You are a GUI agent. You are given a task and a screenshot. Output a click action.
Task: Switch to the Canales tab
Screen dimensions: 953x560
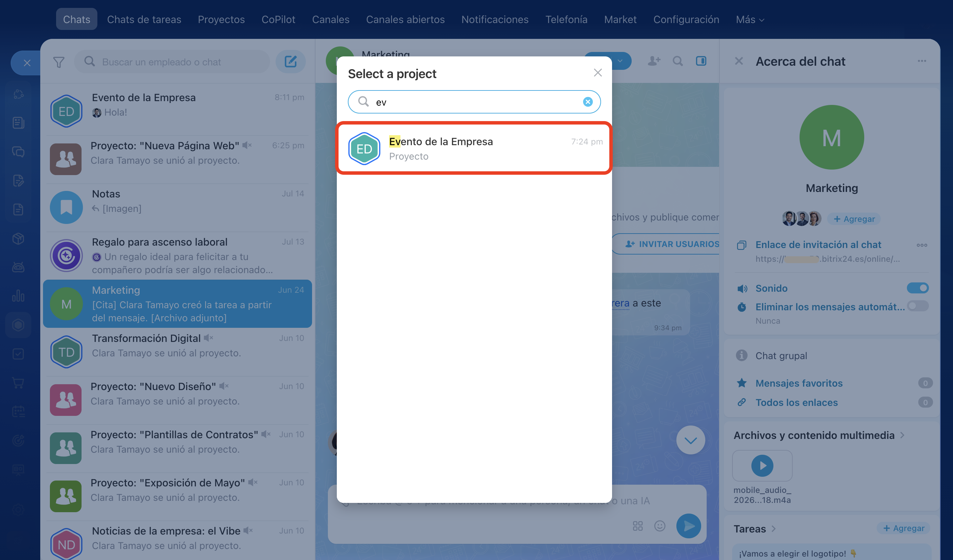[331, 19]
